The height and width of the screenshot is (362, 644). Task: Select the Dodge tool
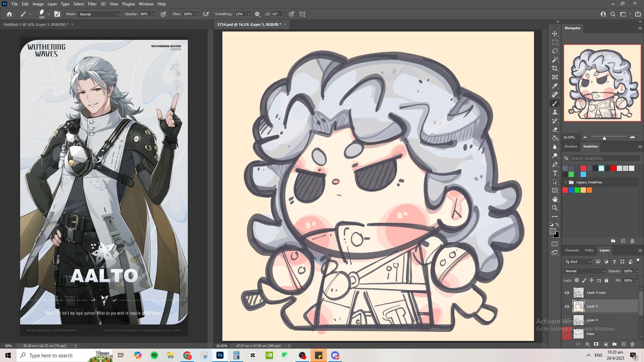point(555,156)
